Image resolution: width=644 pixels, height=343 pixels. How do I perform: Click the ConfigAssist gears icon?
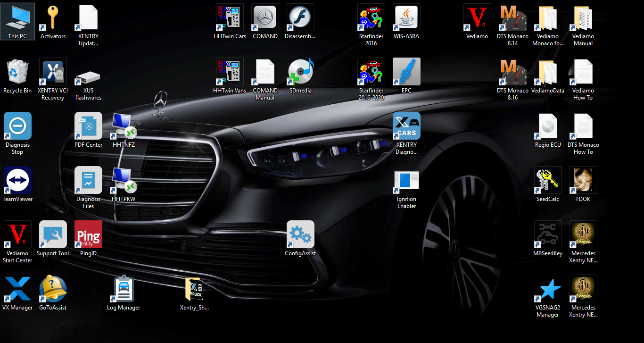click(300, 234)
